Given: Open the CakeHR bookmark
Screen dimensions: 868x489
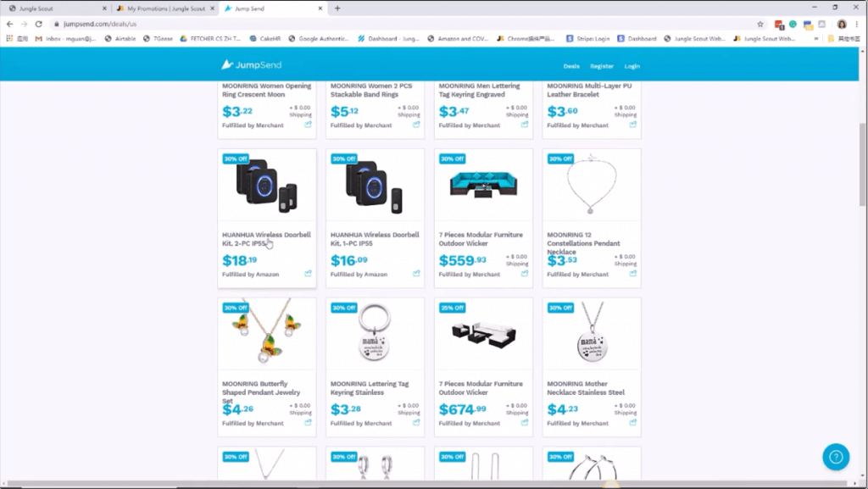Looking at the screenshot, I should 265,39.
